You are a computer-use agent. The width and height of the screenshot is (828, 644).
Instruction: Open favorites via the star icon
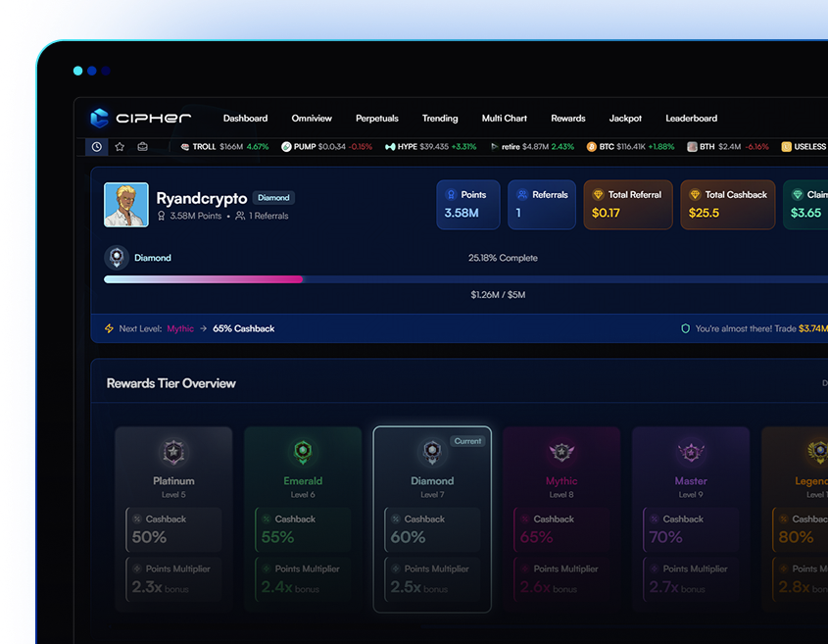[118, 146]
